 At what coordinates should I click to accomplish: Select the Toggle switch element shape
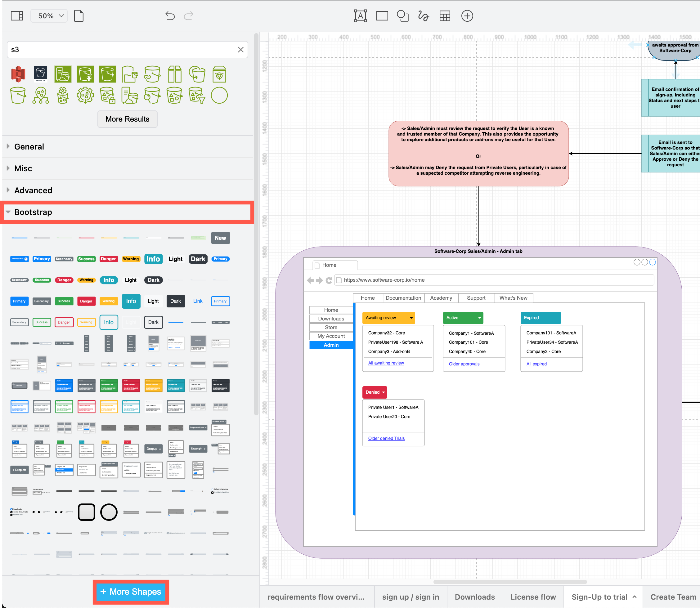(x=154, y=533)
